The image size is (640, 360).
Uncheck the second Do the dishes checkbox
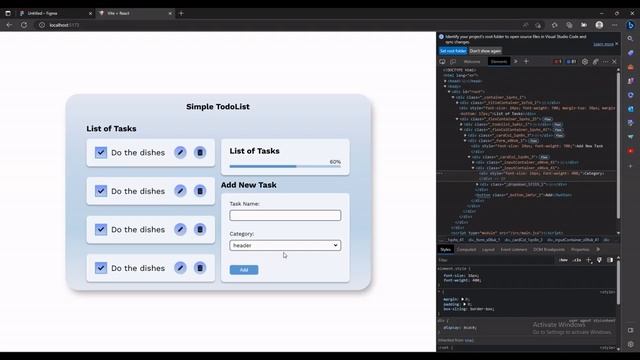point(101,191)
